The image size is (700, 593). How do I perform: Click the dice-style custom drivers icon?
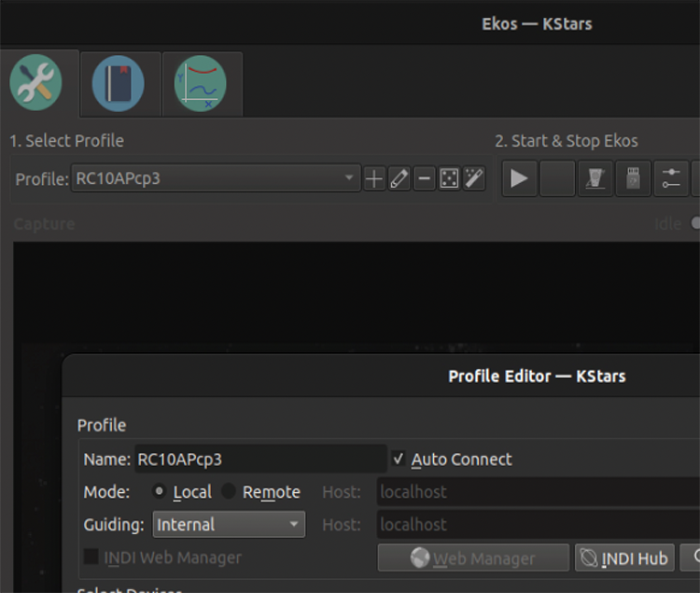tap(449, 178)
